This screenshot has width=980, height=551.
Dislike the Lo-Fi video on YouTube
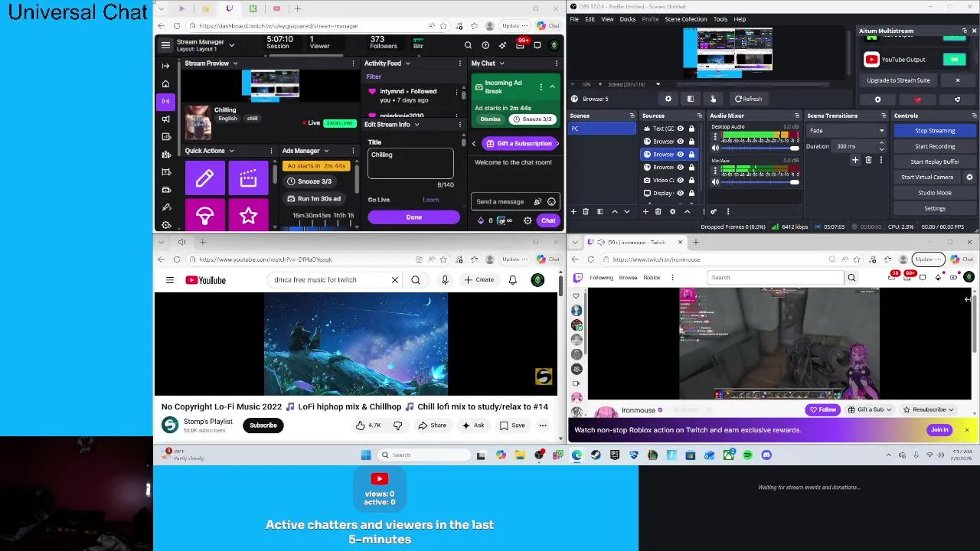click(397, 425)
